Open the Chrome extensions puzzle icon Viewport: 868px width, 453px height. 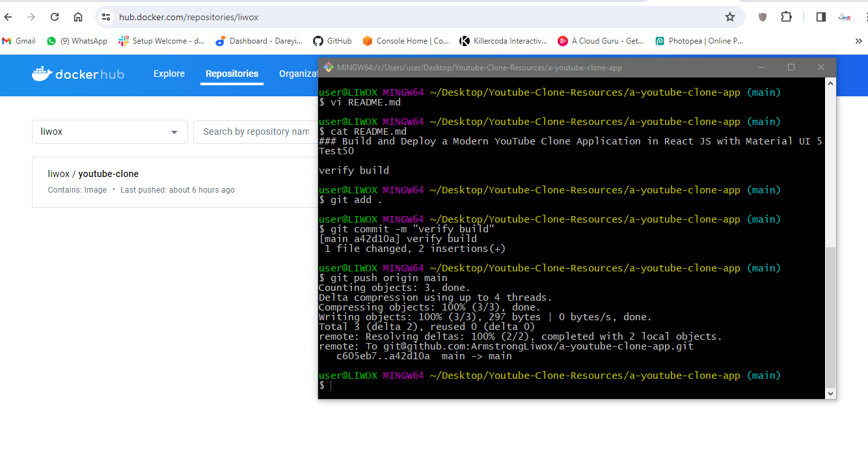point(786,17)
